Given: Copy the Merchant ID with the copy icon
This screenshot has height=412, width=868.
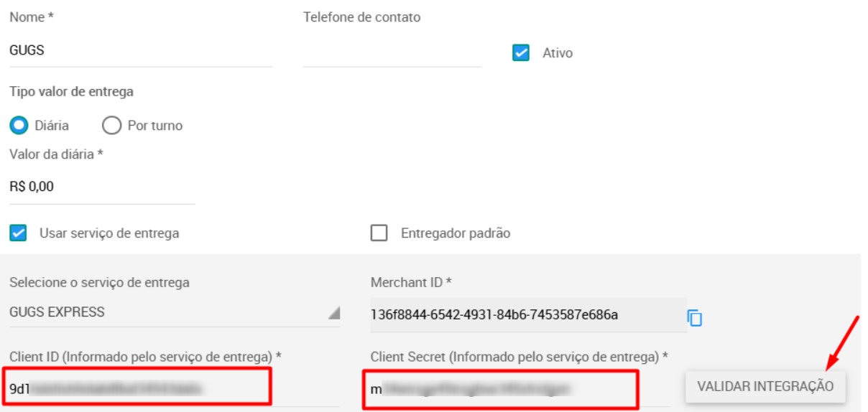Looking at the screenshot, I should 694,317.
